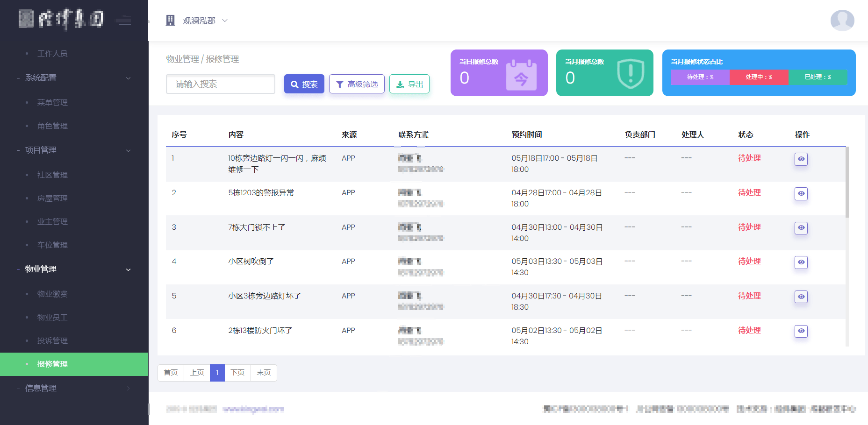Click the 搜索 button
This screenshot has width=868, height=425.
click(x=304, y=84)
